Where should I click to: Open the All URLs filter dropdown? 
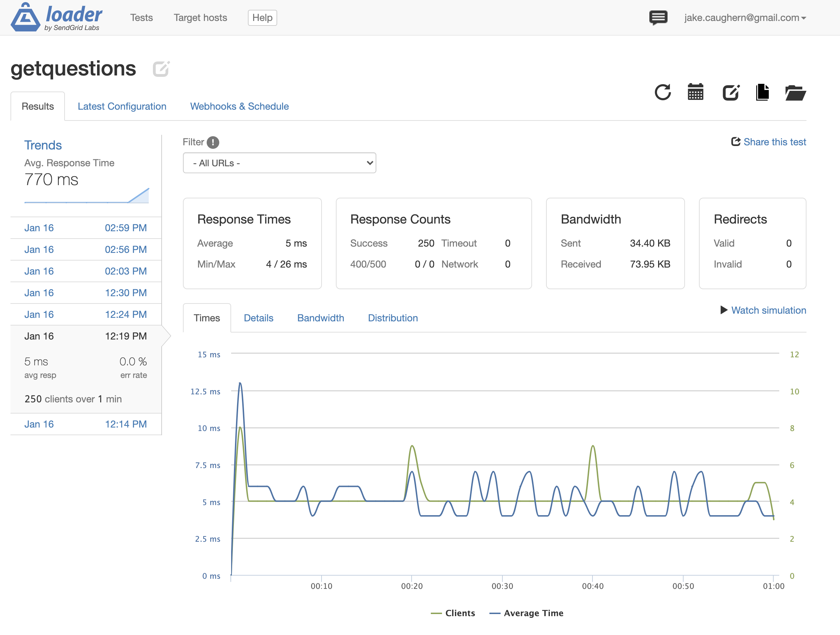click(x=280, y=163)
